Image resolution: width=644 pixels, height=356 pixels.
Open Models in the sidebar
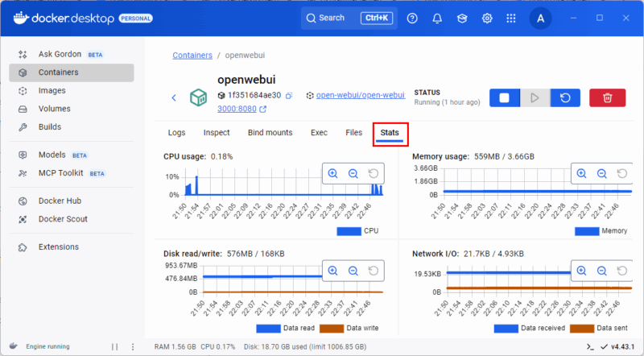(72, 155)
